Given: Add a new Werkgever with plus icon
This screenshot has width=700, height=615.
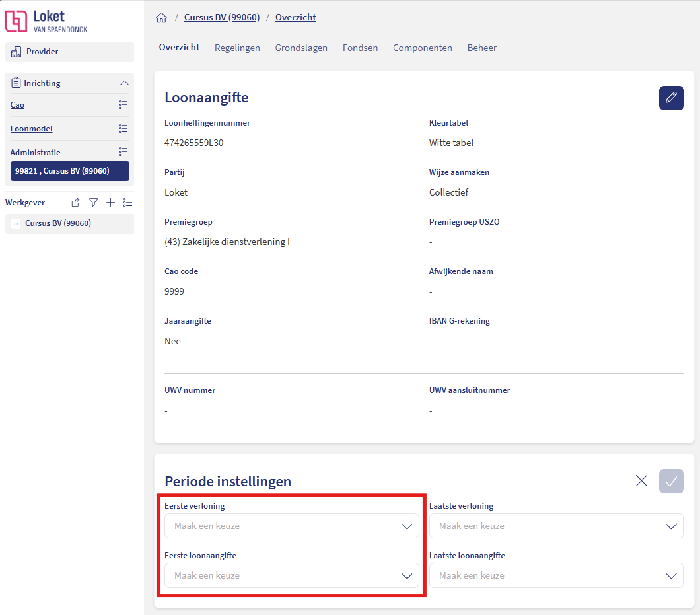Looking at the screenshot, I should [x=110, y=203].
